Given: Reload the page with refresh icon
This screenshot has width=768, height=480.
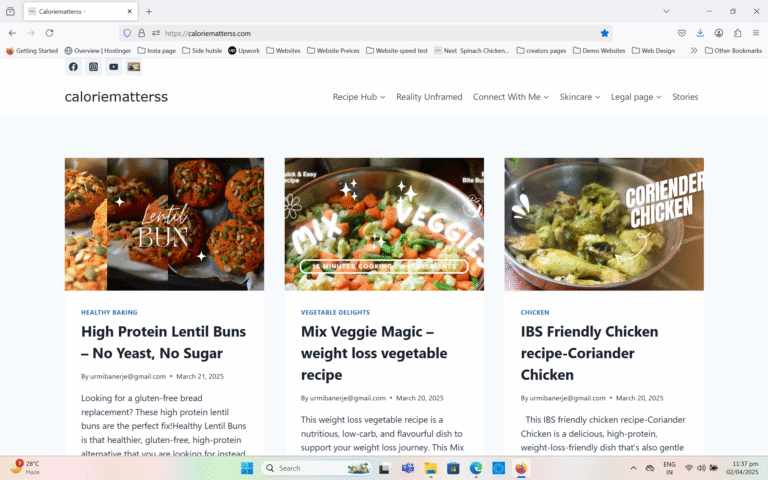Looking at the screenshot, I should point(49,33).
